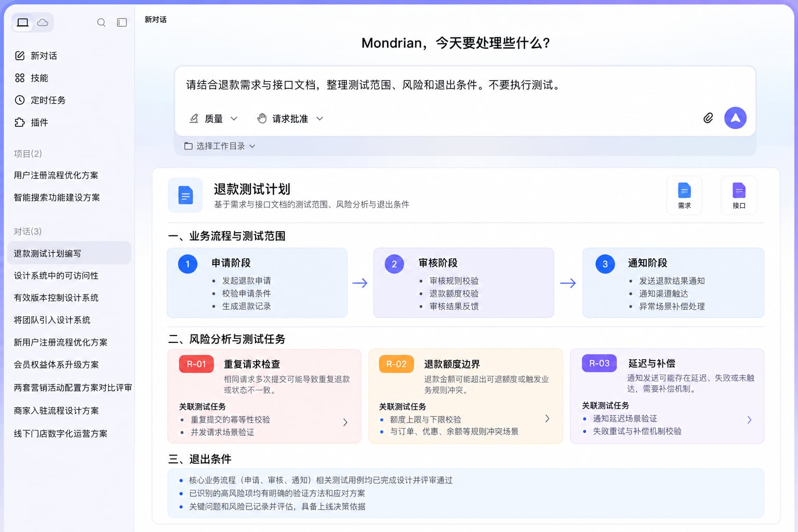Click the R-03 risk badge

(x=599, y=363)
